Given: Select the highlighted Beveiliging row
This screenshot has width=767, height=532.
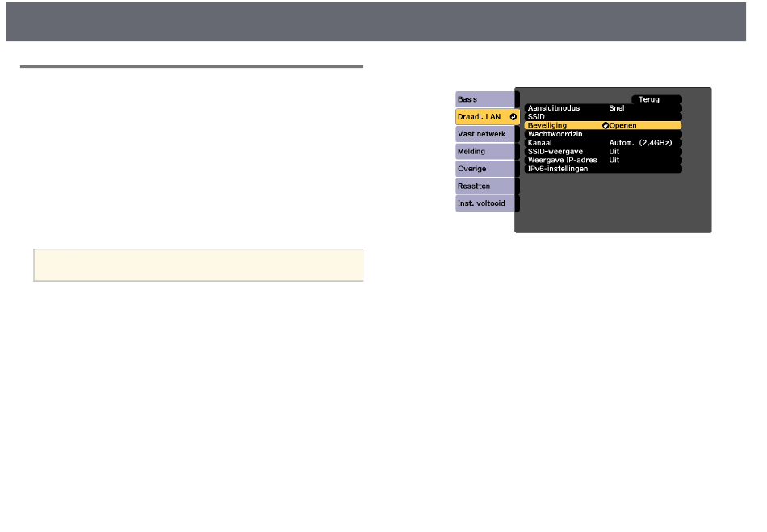Looking at the screenshot, I should [603, 126].
